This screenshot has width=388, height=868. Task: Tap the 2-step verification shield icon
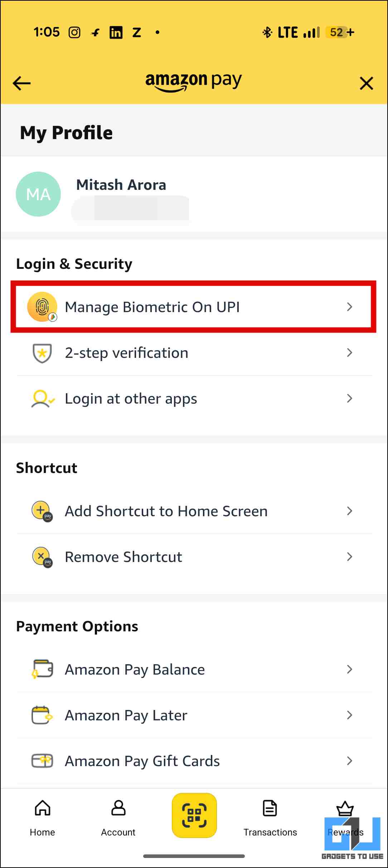(x=42, y=353)
